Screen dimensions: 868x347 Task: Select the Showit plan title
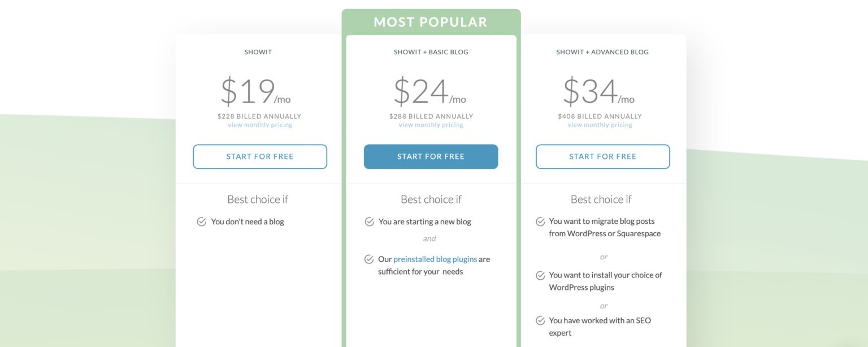(258, 52)
